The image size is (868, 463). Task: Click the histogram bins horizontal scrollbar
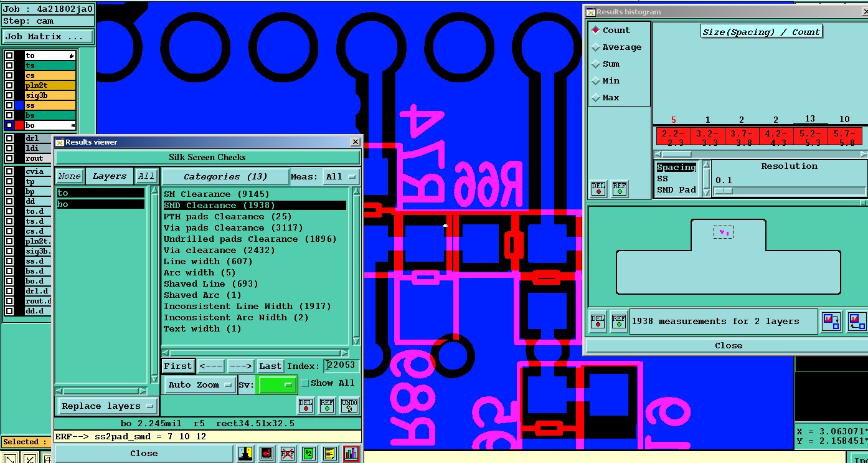tap(760, 153)
